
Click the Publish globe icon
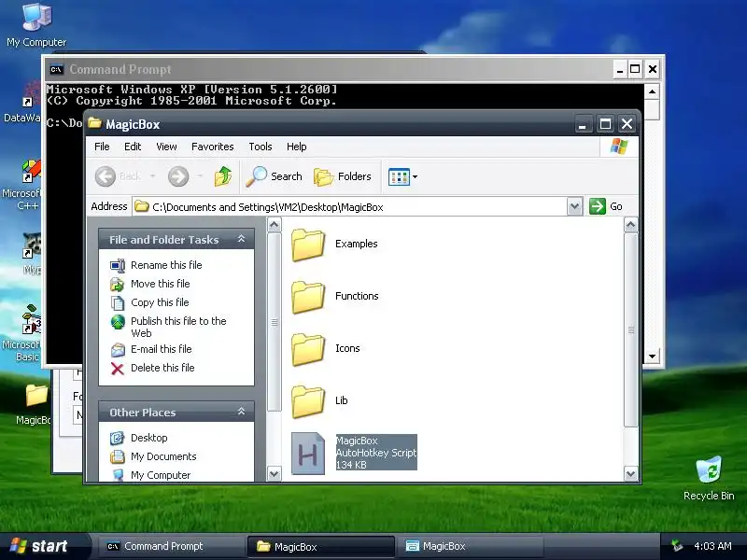tap(118, 322)
